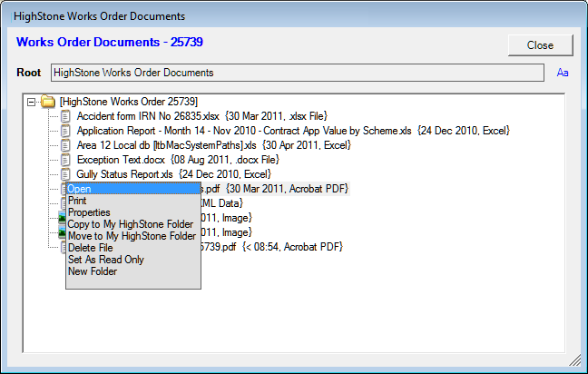This screenshot has width=588, height=374.
Task: Choose Properties from the context menu
Action: 133,212
